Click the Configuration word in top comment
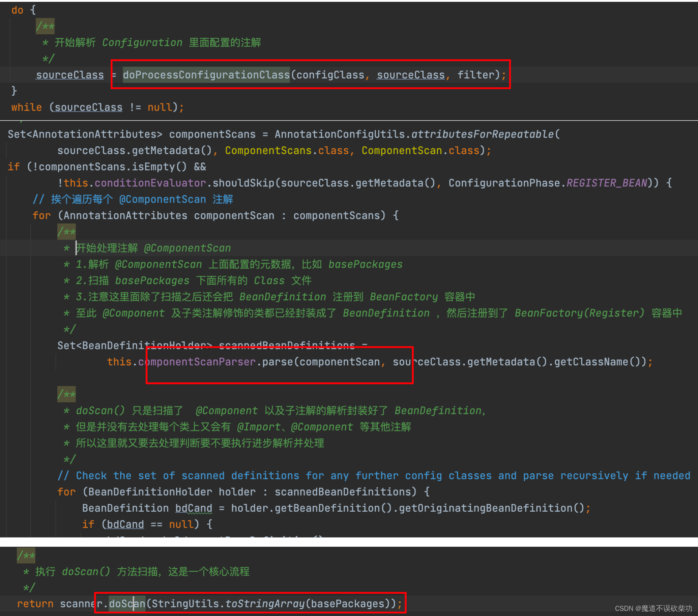698x616 pixels. point(142,42)
